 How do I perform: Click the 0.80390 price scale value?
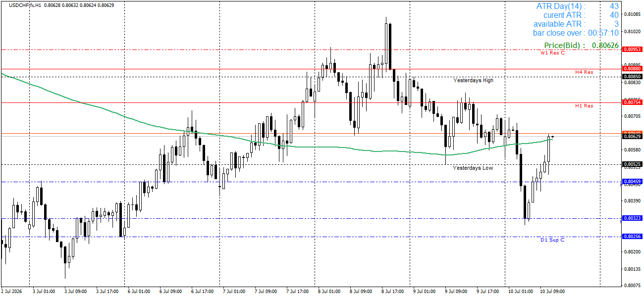pos(633,201)
